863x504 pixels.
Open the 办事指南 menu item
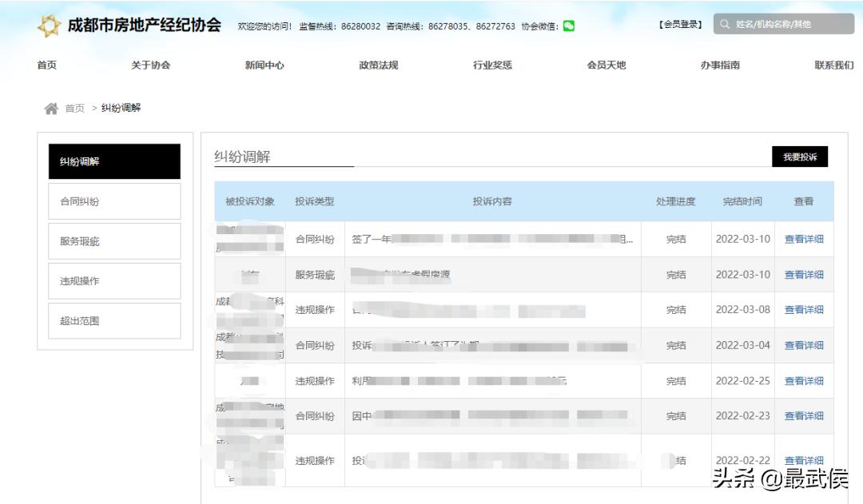718,65
